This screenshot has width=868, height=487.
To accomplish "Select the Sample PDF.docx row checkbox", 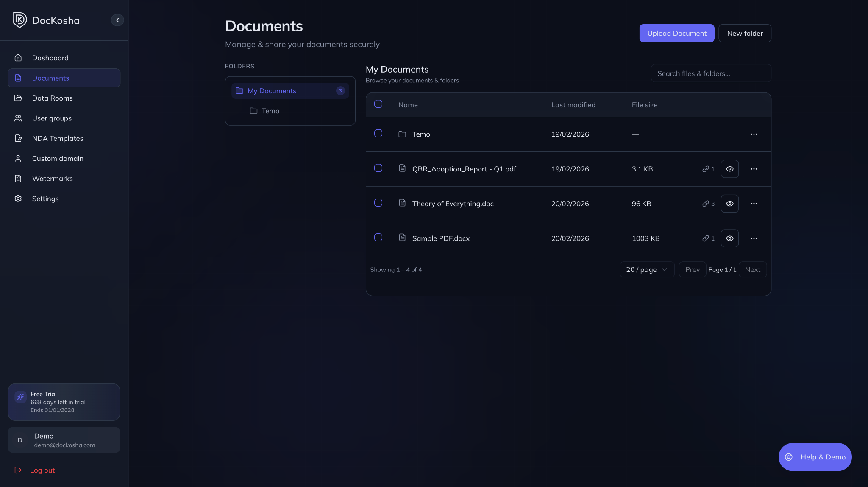I will 378,238.
